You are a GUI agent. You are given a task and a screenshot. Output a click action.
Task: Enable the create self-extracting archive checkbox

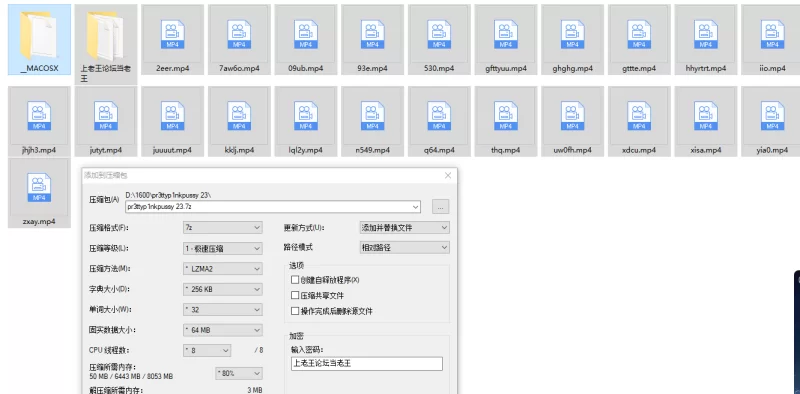click(x=294, y=280)
